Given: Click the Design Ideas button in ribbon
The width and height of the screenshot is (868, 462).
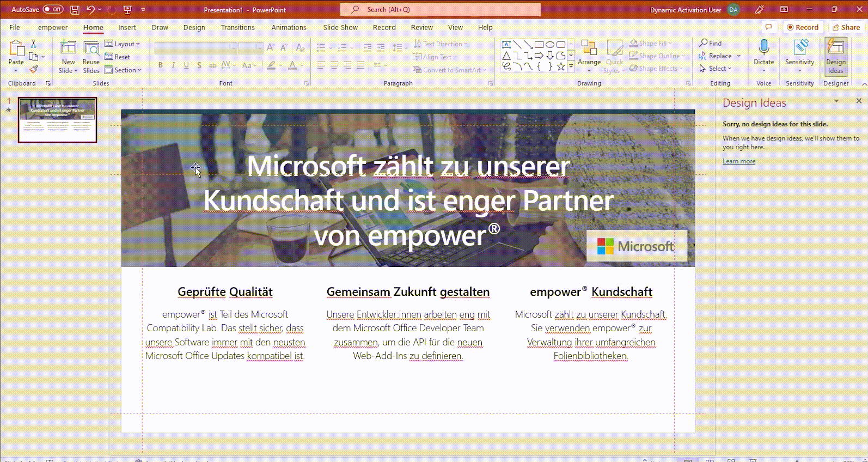Looking at the screenshot, I should pos(835,56).
